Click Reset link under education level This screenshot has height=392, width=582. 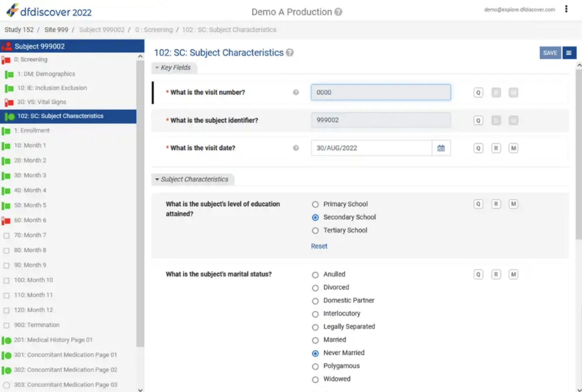coord(319,246)
